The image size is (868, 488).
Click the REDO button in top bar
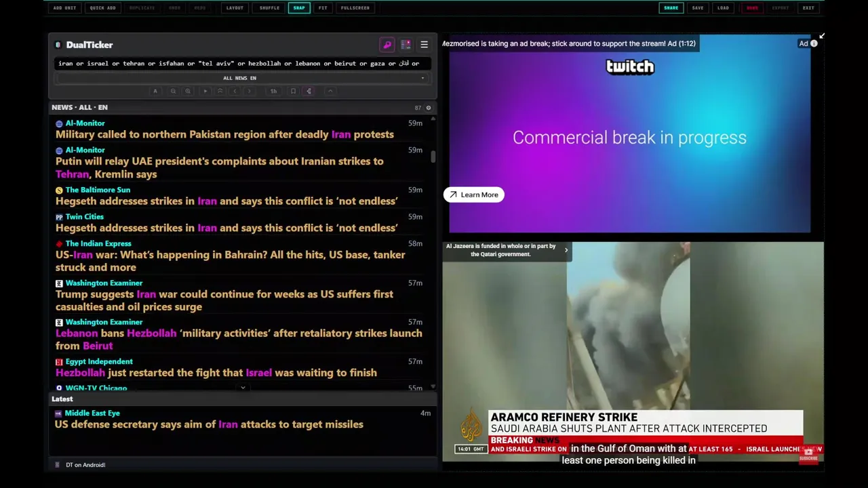coord(200,8)
